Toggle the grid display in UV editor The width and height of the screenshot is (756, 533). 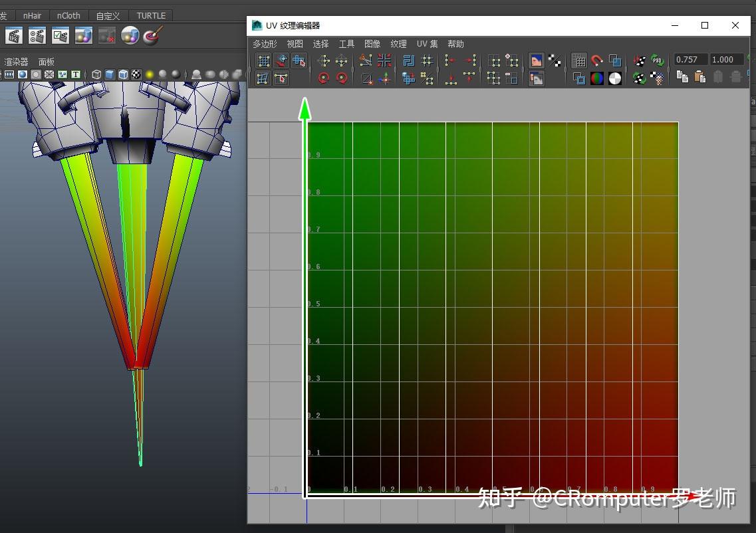coord(580,60)
